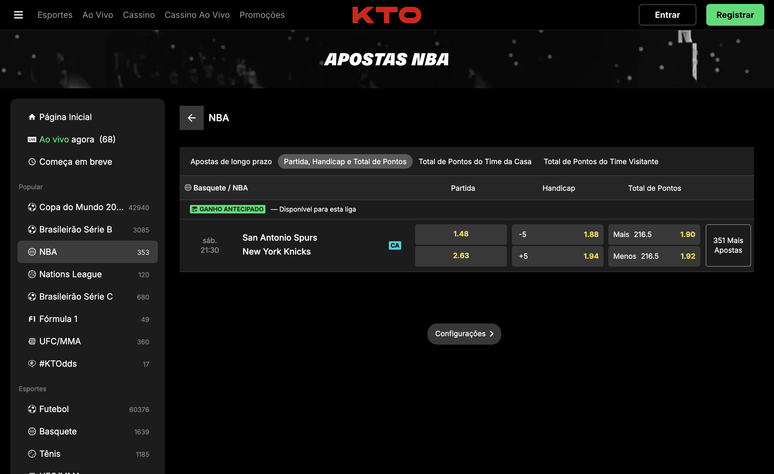Click the New York Knicks team name
774x474 pixels.
tap(276, 252)
